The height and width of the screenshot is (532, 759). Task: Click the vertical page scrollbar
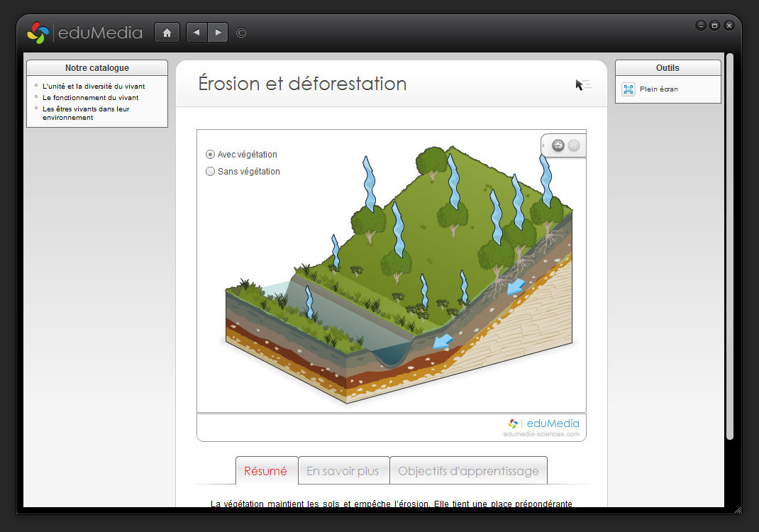pyautogui.click(x=729, y=248)
